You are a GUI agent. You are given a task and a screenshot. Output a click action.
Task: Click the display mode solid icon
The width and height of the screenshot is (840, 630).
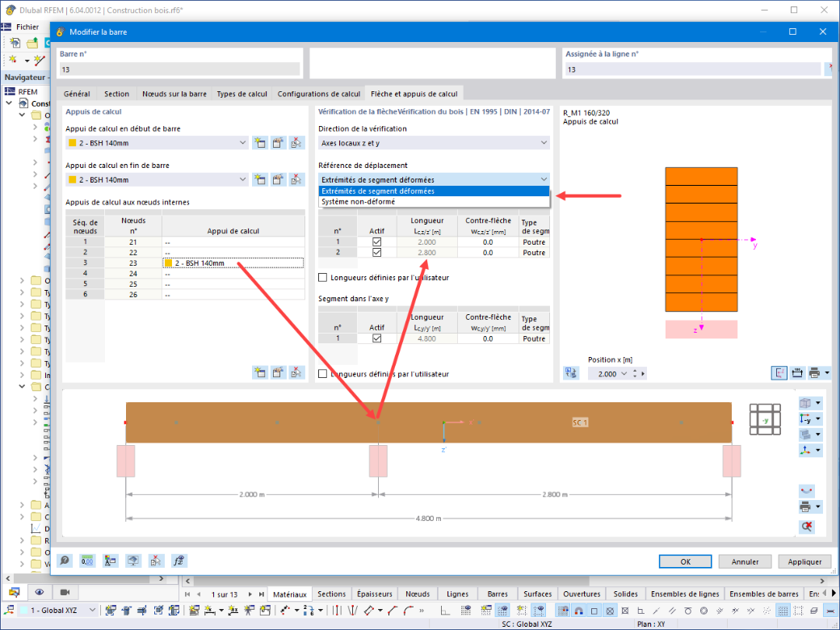805,435
